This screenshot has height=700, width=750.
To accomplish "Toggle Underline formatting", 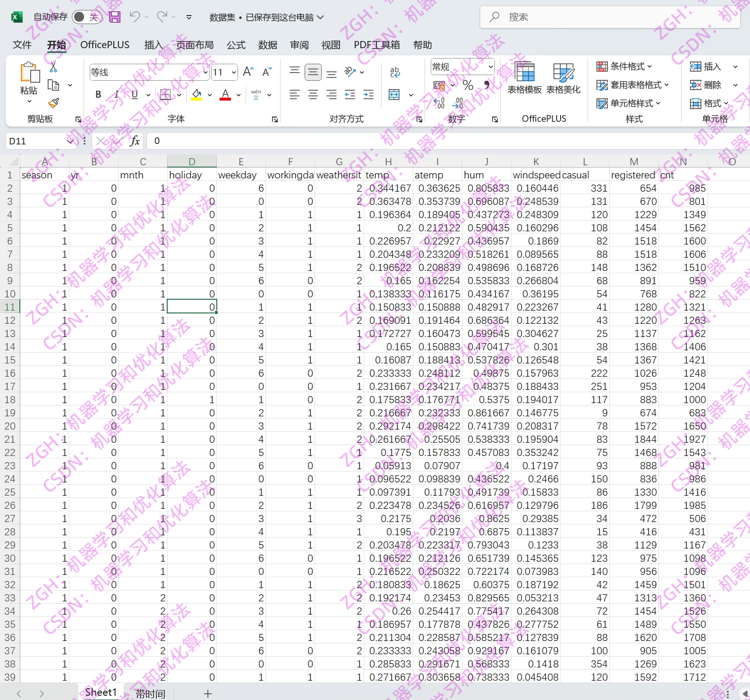I will 135,94.
